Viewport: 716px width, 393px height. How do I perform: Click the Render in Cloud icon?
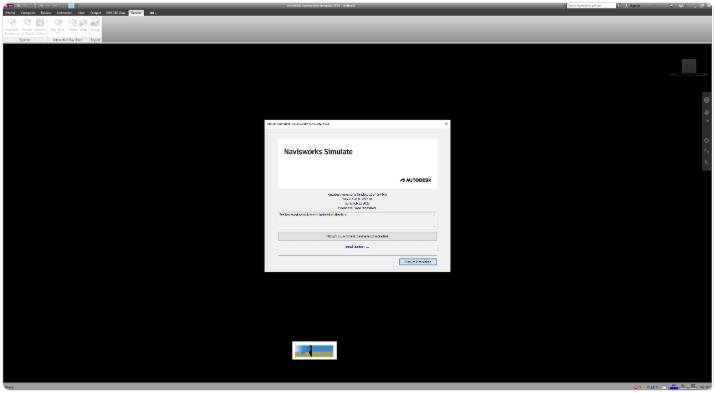(27, 26)
